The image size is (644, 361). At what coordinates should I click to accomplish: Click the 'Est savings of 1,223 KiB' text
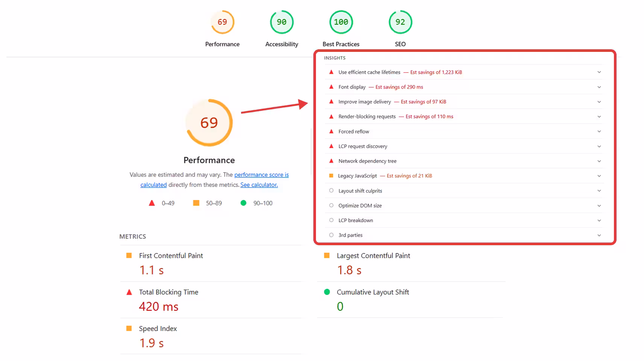[x=436, y=72]
